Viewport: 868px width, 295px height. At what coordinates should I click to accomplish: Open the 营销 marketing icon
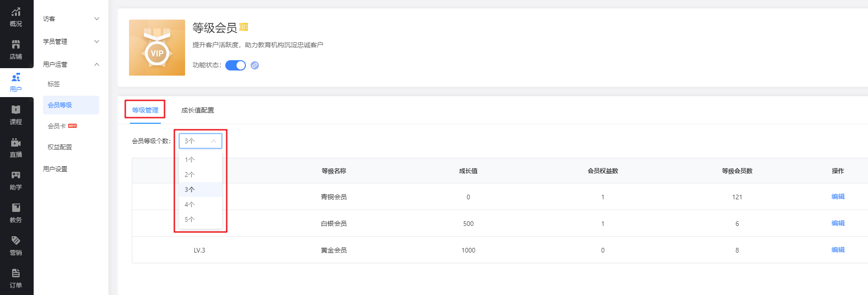click(16, 246)
